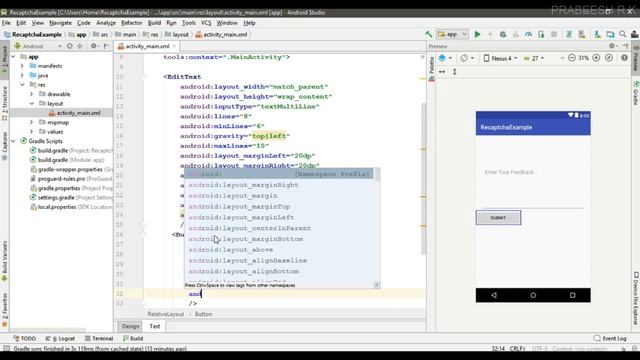Click scroll-from-source target icon in Project

pos(69,46)
